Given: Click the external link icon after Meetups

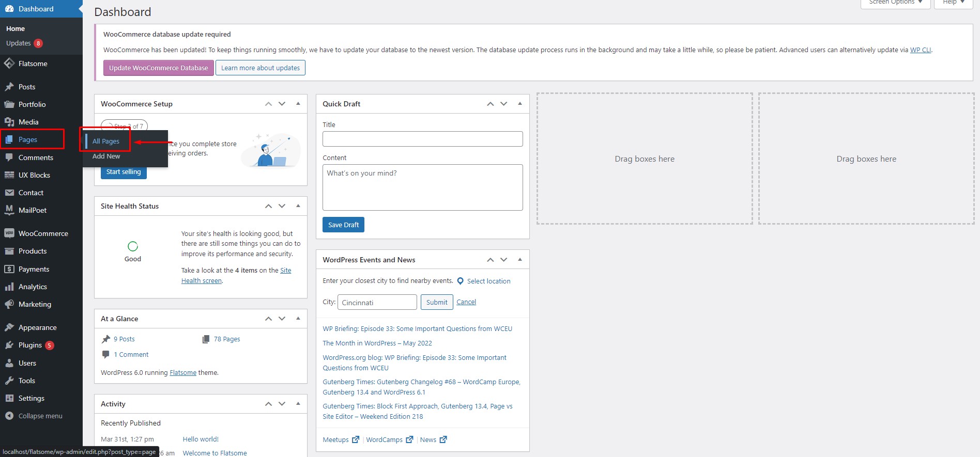Looking at the screenshot, I should pyautogui.click(x=356, y=439).
